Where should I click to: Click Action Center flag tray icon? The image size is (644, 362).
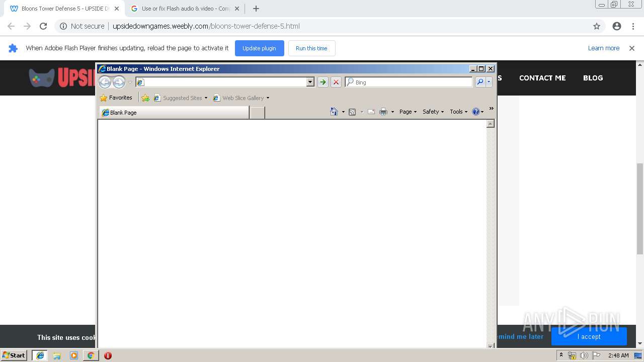tap(596, 355)
